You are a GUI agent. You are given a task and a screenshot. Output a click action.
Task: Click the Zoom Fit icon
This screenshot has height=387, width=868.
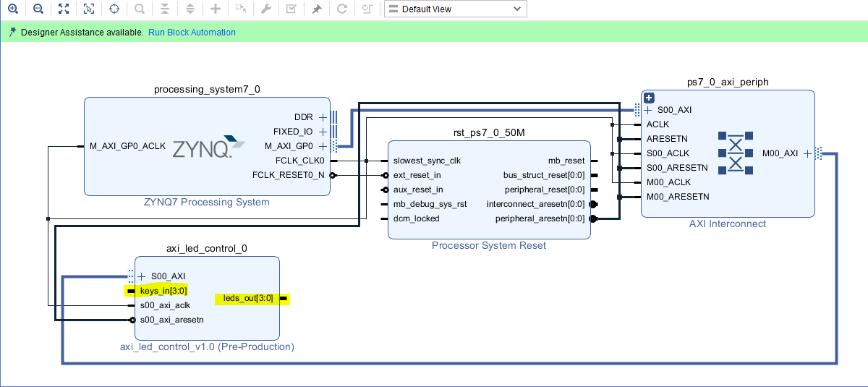(x=63, y=9)
